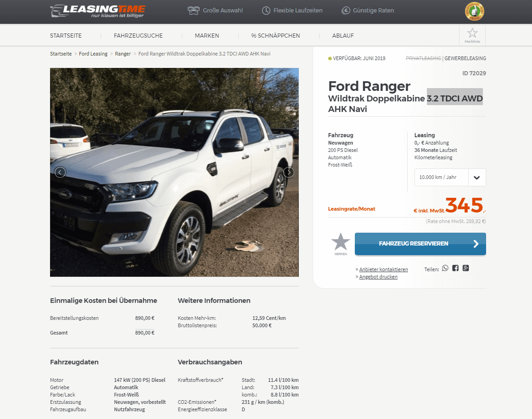Open the eKomi customer rating badge

click(474, 11)
